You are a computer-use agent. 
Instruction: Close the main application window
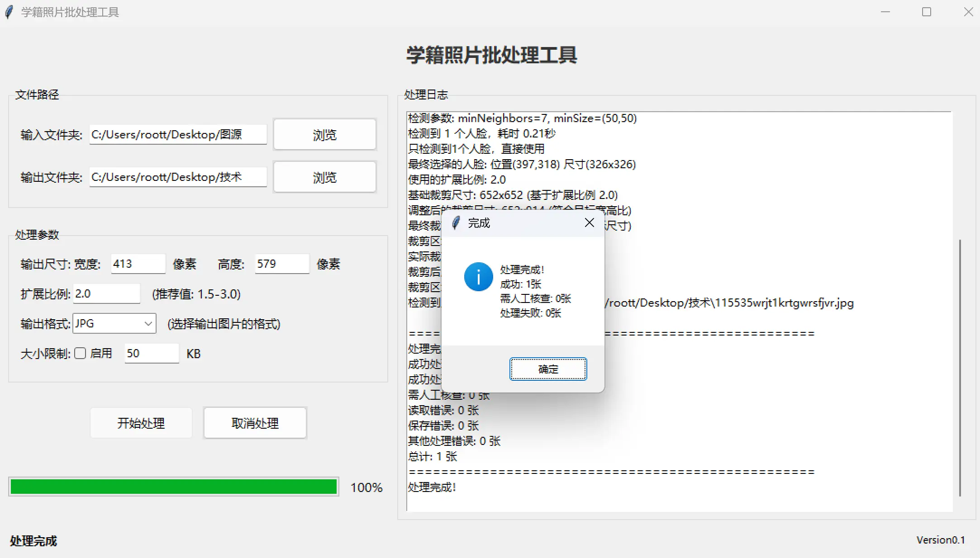click(x=968, y=12)
